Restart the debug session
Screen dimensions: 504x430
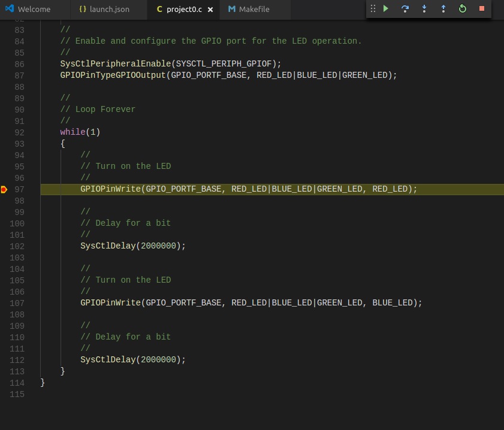(x=463, y=8)
